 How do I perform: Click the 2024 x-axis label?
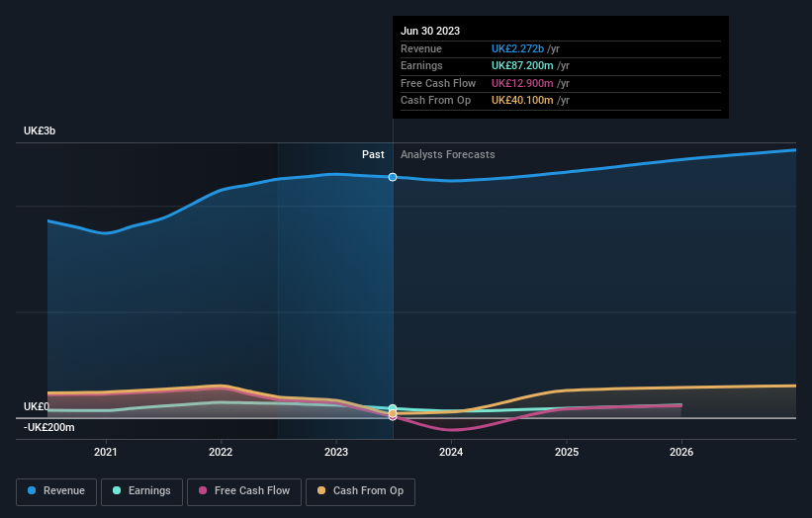[x=451, y=452]
